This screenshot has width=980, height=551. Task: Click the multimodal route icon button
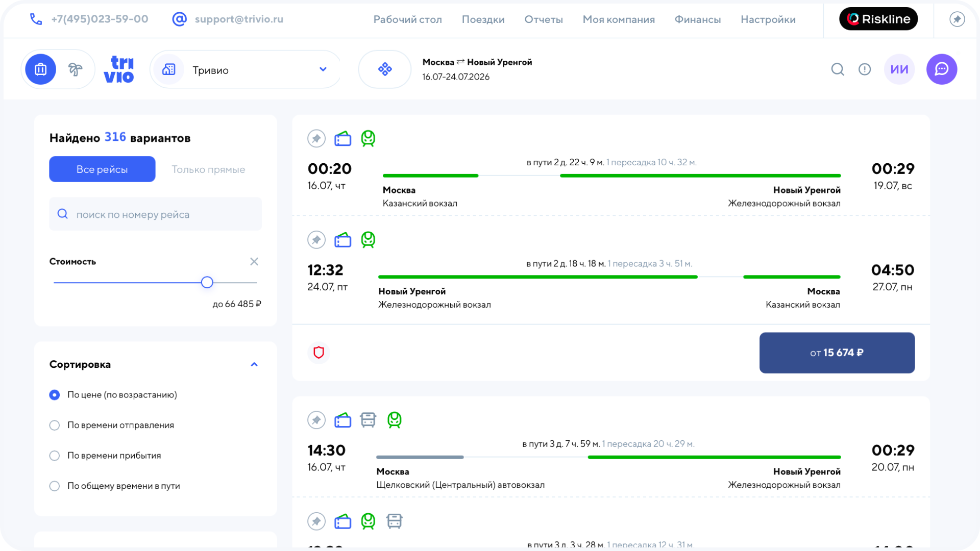pyautogui.click(x=385, y=69)
